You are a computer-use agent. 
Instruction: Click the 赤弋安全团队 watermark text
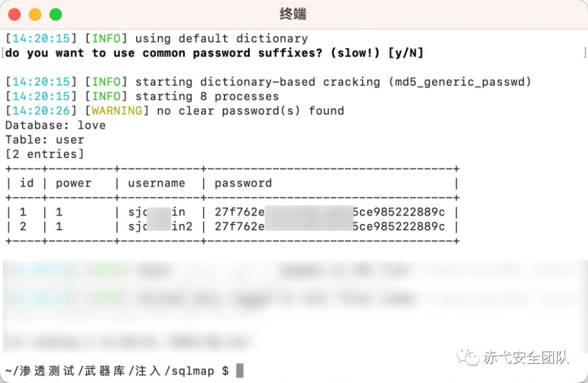pyautogui.click(x=526, y=357)
